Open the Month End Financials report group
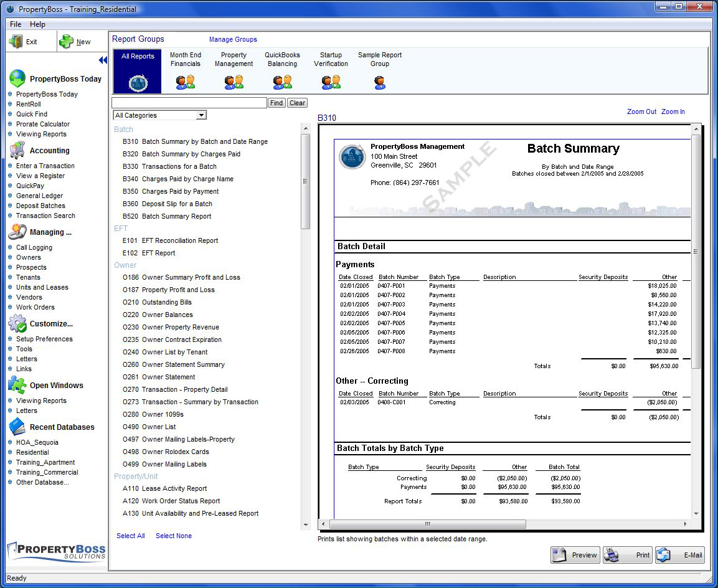718x588 pixels. [x=185, y=82]
